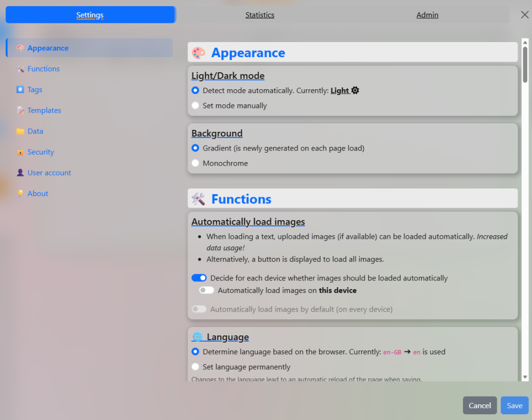The image size is (532, 420).
Task: Click the User account person icon
Action: pyautogui.click(x=20, y=173)
